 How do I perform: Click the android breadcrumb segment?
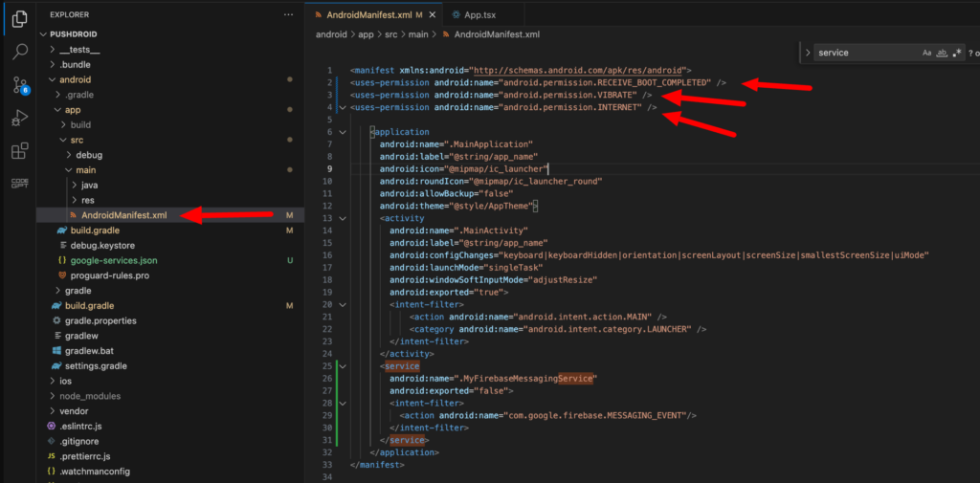tap(331, 34)
